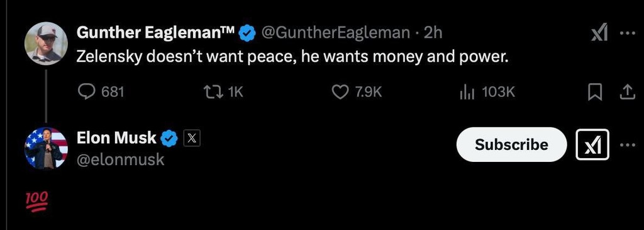
Task: Open replies on Gunther Eagleman's post
Action: point(101,92)
